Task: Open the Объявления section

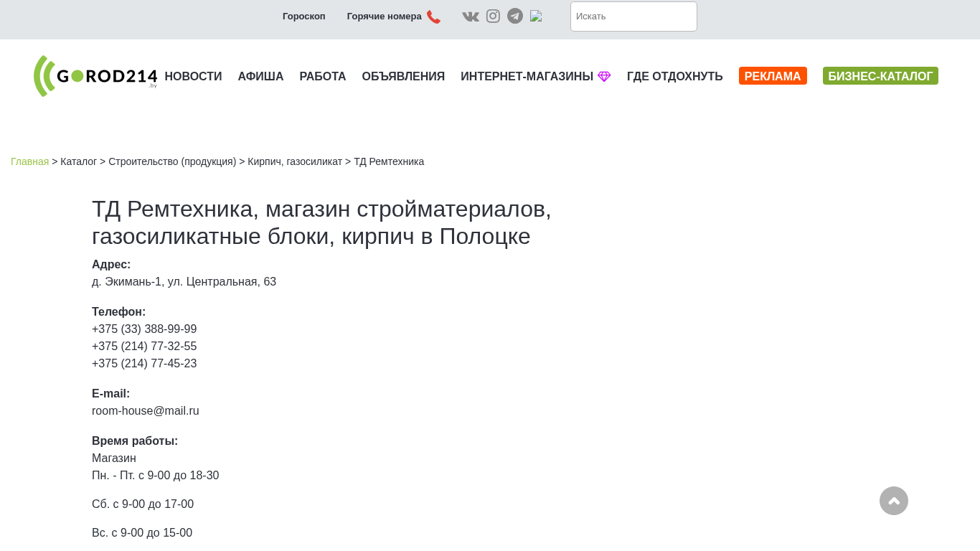Action: coord(403,76)
